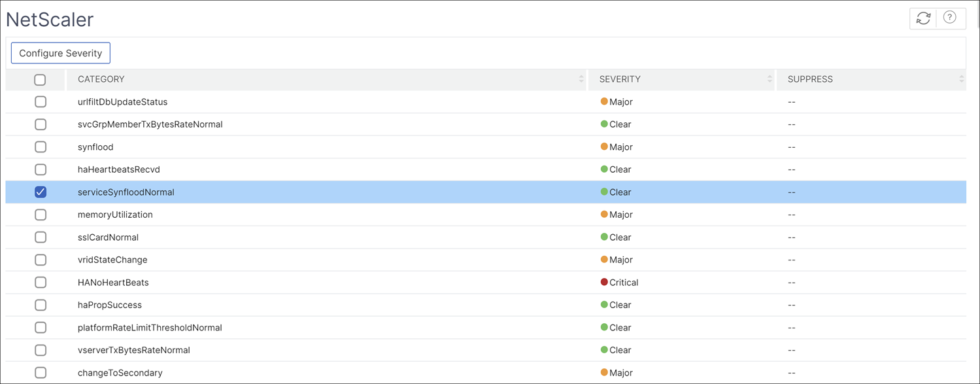Screen dimensions: 980x384
Task: Click the vserverTxBytesRateNormal category text
Action: (x=134, y=350)
